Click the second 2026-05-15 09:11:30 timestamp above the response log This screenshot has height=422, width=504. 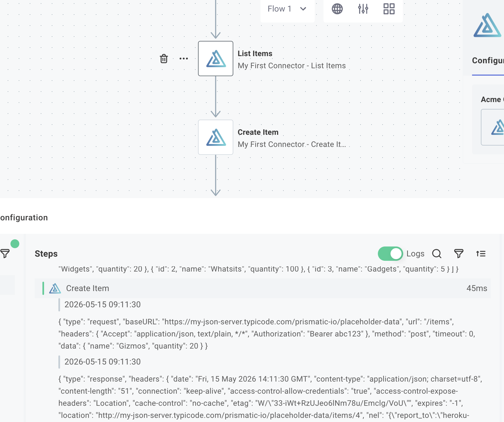[102, 362]
